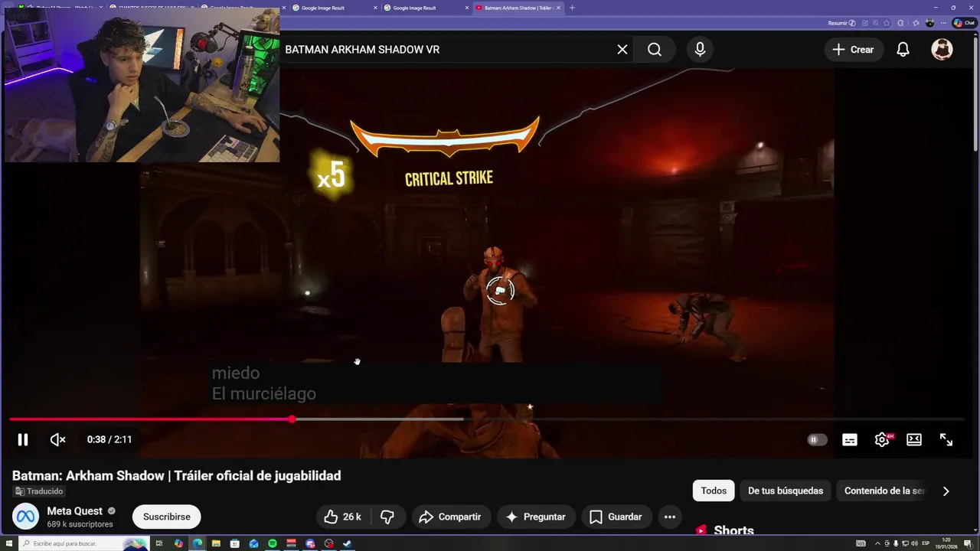The height and width of the screenshot is (551, 980).
Task: Click the Resumir button in address bar
Action: click(842, 23)
